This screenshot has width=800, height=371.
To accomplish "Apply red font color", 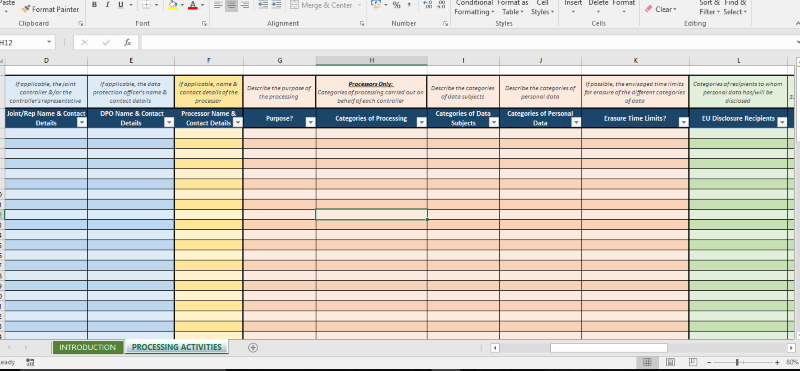I will tap(193, 5).
